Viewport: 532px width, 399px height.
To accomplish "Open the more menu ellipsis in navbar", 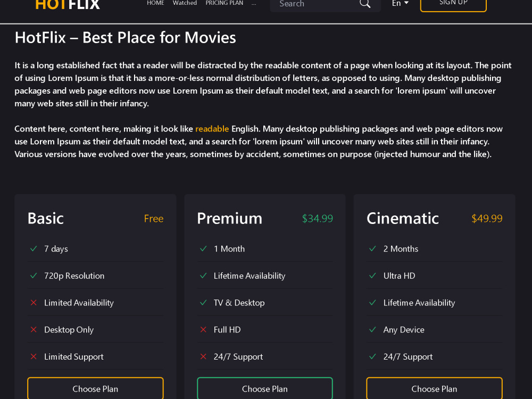I will 254,3.
